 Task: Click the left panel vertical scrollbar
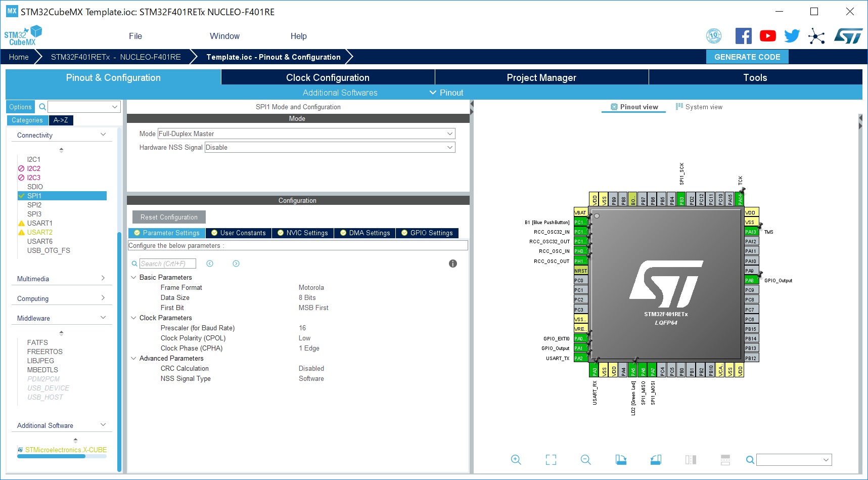[119, 351]
